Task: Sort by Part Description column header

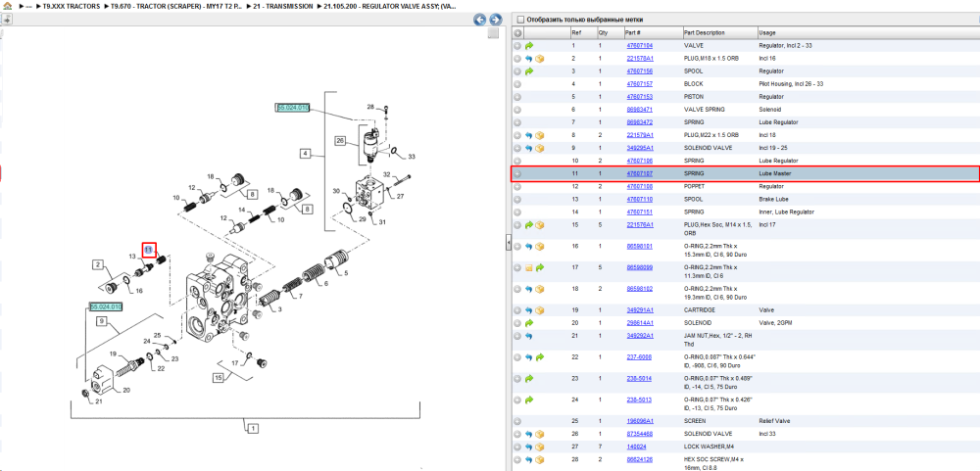Action: [705, 33]
